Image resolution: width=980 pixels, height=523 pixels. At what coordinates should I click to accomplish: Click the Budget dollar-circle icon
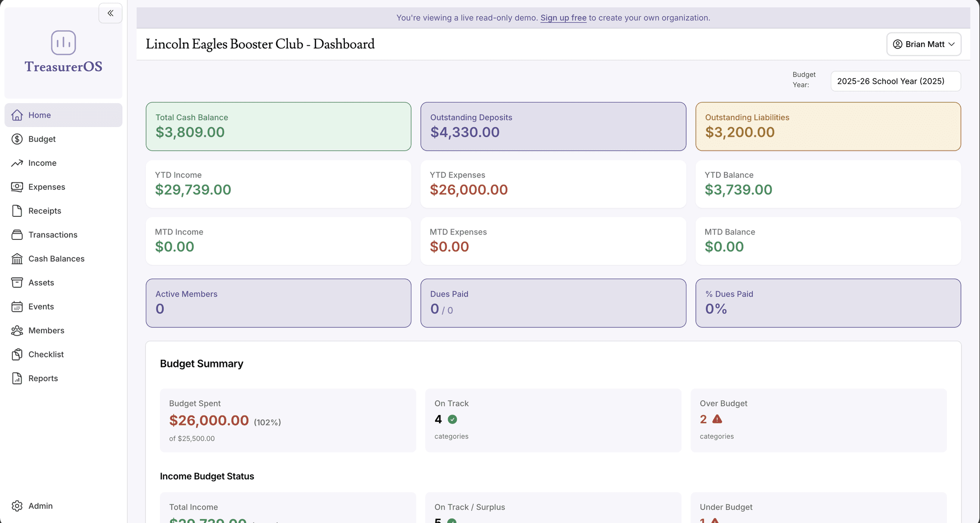coord(17,139)
